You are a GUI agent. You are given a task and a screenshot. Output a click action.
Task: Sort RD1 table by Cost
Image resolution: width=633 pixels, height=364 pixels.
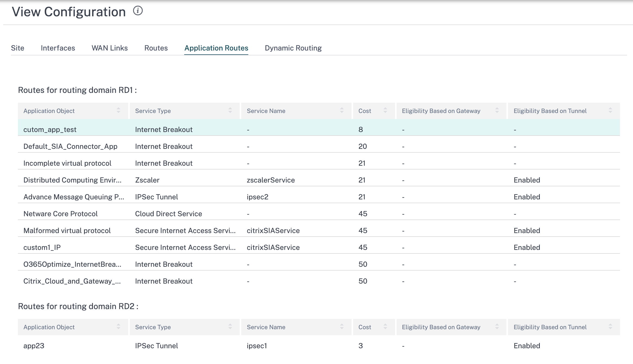(385, 110)
